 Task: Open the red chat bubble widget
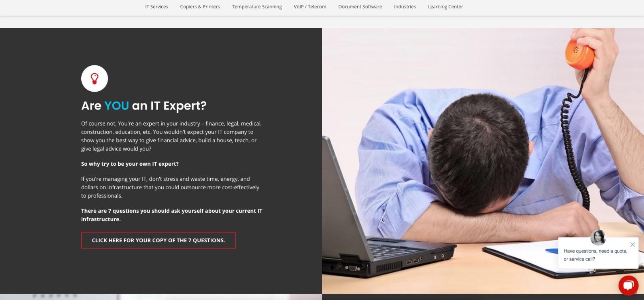628,285
